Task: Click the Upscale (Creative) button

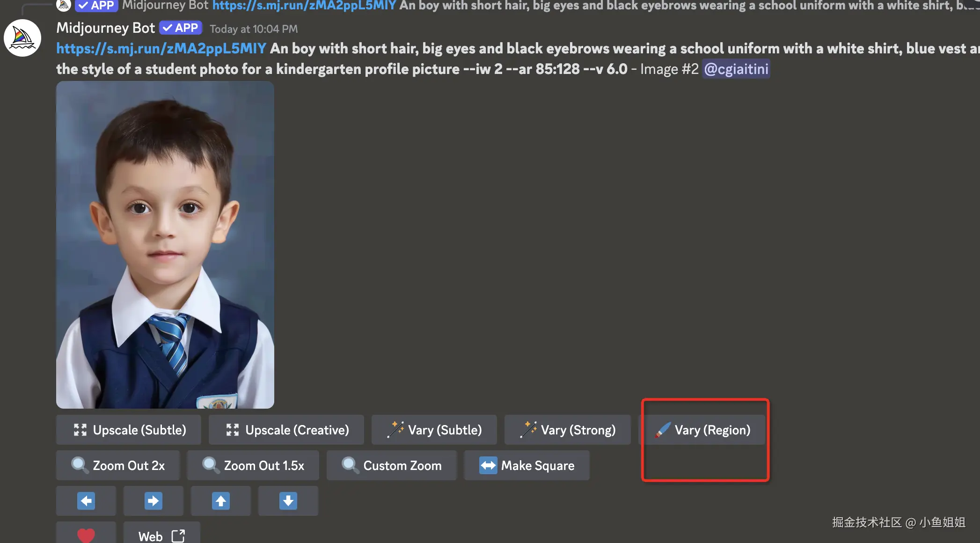Action: tap(286, 430)
